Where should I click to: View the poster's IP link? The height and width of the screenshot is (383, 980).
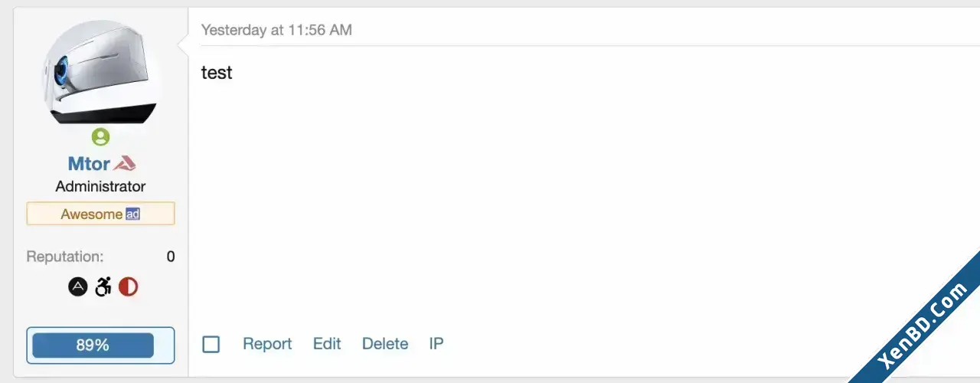(436, 344)
